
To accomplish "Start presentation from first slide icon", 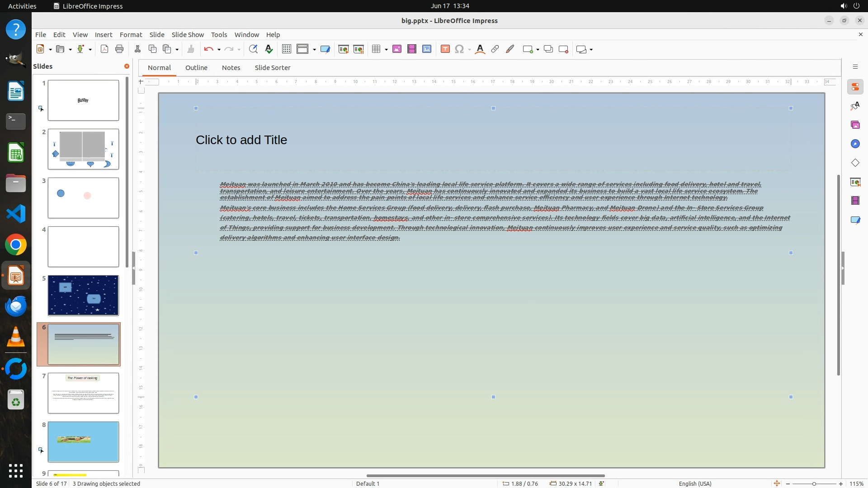I will point(343,49).
